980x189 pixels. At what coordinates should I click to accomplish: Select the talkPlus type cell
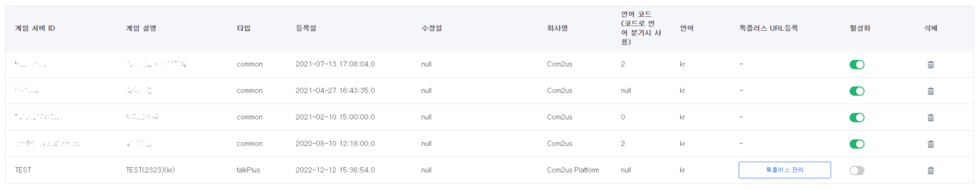click(248, 170)
